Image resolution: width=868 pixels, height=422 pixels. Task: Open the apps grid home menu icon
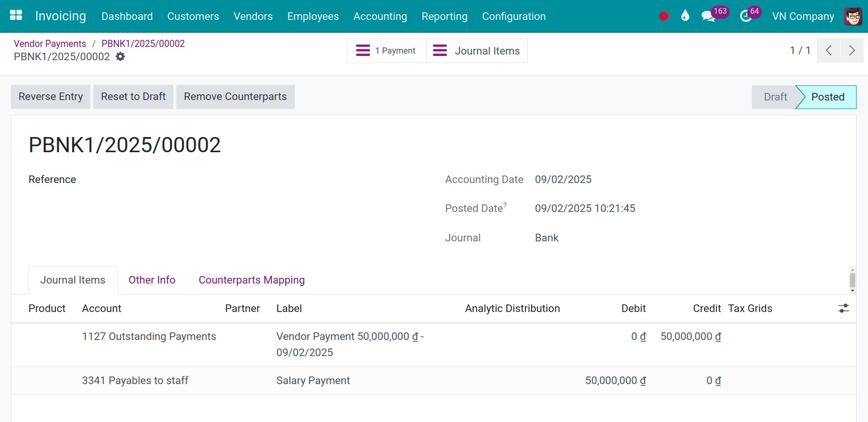pos(16,16)
